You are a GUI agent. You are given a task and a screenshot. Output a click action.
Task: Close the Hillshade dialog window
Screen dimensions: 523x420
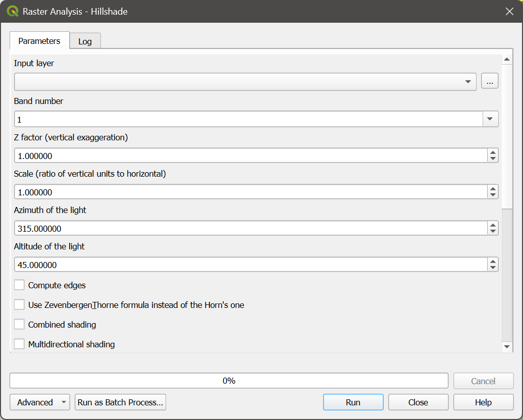[x=509, y=11]
